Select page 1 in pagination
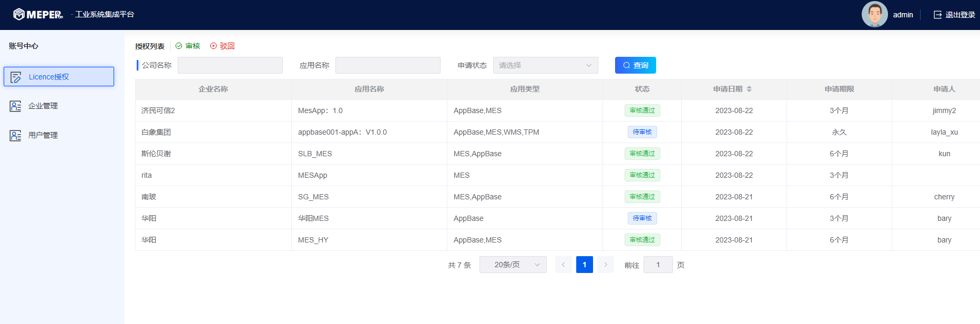The height and width of the screenshot is (324, 980). click(x=584, y=265)
